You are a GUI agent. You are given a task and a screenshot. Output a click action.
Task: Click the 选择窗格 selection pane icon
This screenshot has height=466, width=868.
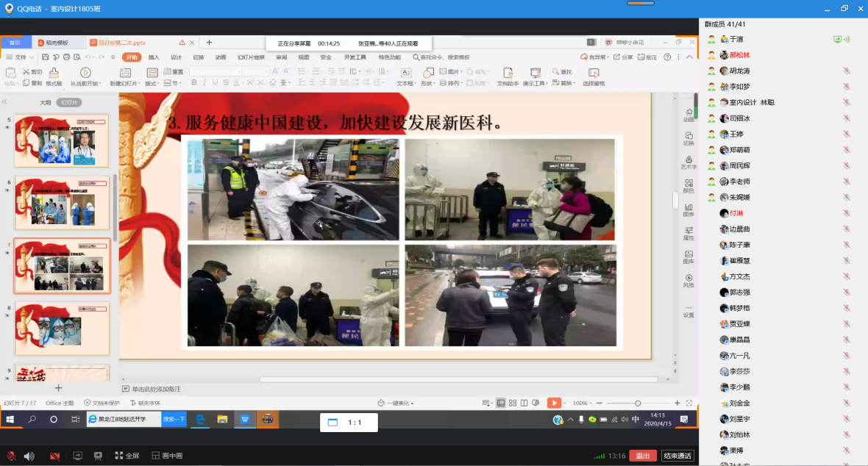[594, 72]
